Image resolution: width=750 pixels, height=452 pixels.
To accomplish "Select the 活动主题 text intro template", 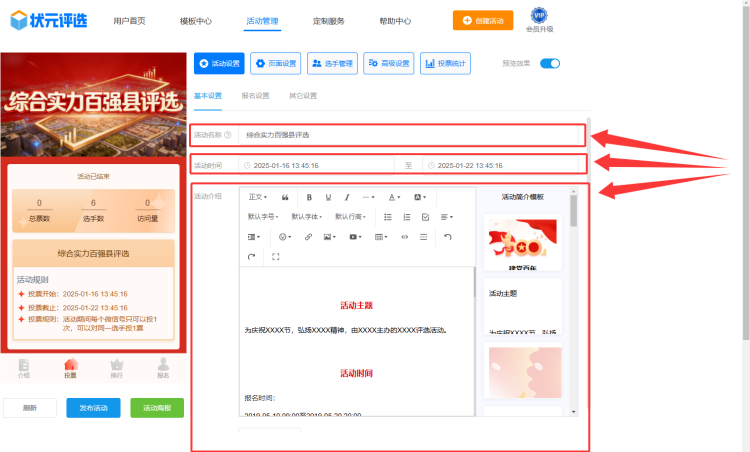I will click(523, 306).
